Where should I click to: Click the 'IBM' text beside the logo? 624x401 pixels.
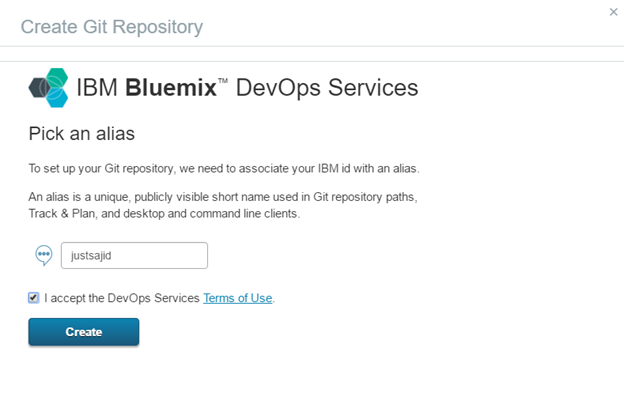pyautogui.click(x=97, y=88)
